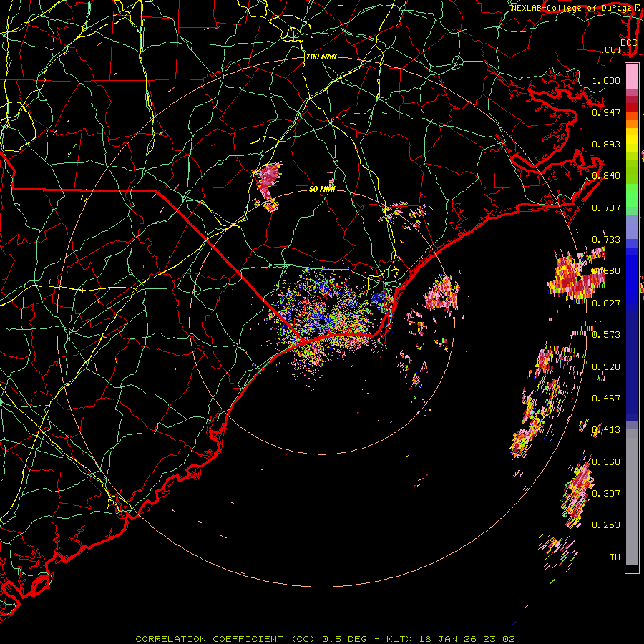644x644 pixels.
Task: Click the 50 NMI range ring label
Action: [322, 189]
